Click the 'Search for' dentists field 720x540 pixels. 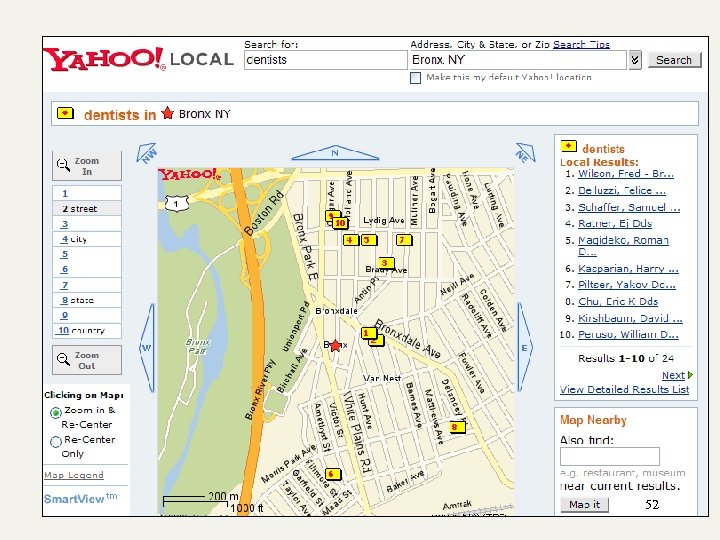point(326,60)
